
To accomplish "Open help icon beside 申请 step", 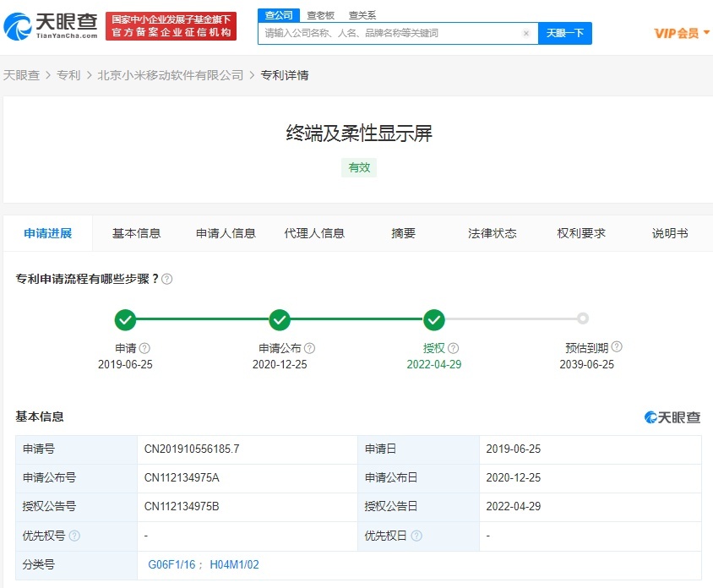I will (x=144, y=348).
